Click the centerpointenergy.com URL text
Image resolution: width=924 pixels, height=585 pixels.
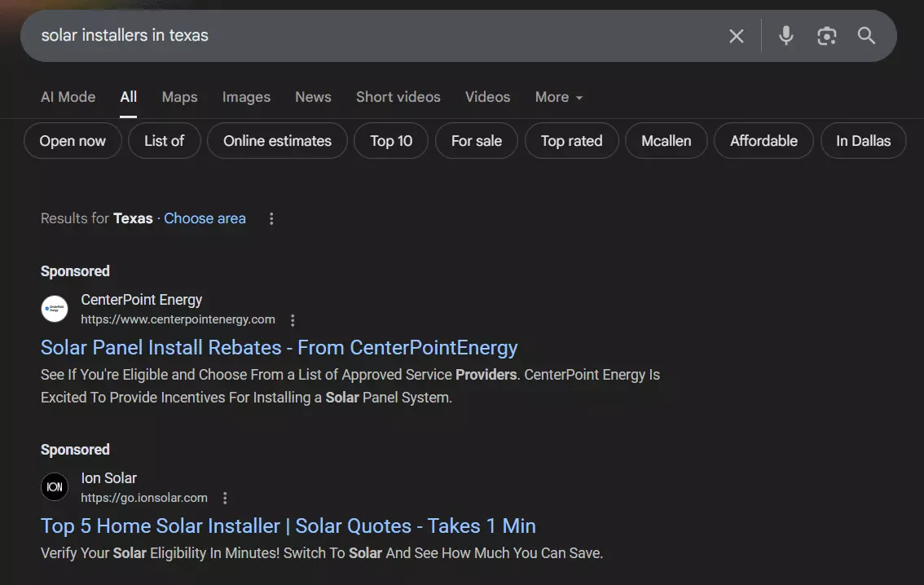click(178, 319)
